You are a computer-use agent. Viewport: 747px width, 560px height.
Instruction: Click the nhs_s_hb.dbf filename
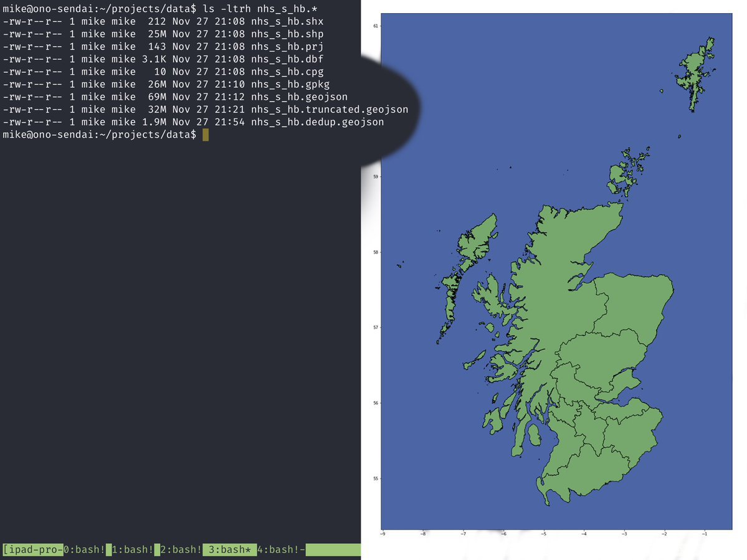[x=287, y=59]
